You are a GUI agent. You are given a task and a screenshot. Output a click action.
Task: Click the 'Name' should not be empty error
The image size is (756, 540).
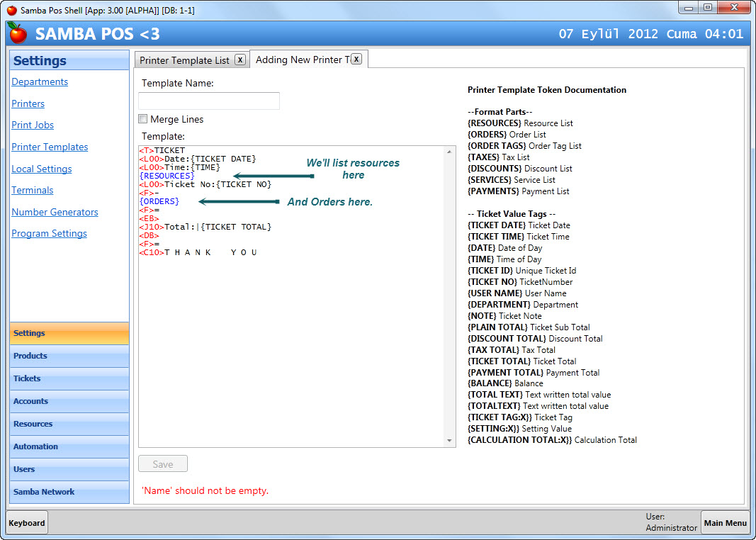(x=205, y=491)
